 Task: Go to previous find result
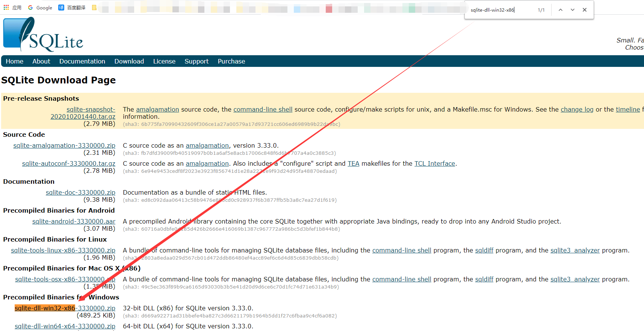(x=560, y=10)
